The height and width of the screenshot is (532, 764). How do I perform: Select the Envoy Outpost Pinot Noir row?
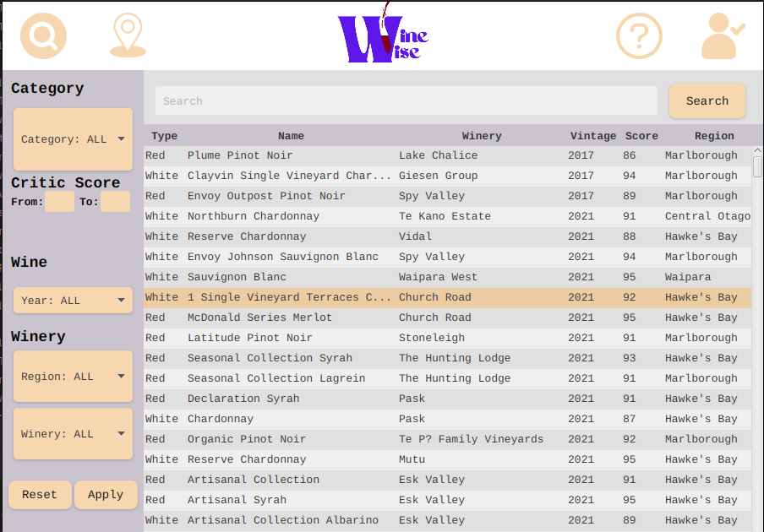(x=447, y=196)
